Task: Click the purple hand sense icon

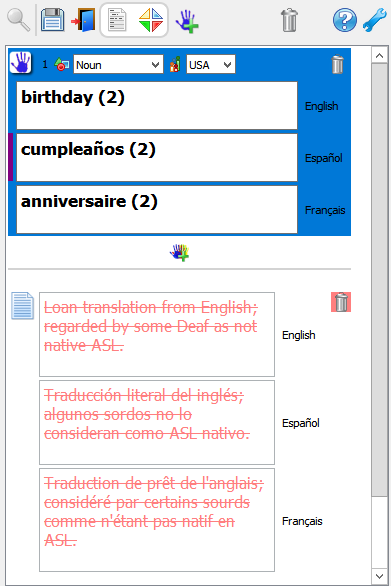Action: pos(21,62)
